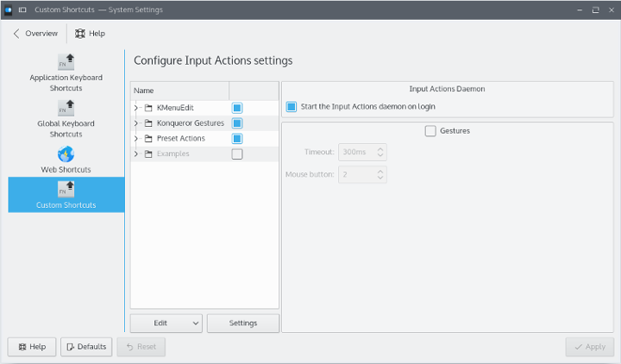Open Help from the top toolbar

coord(90,34)
